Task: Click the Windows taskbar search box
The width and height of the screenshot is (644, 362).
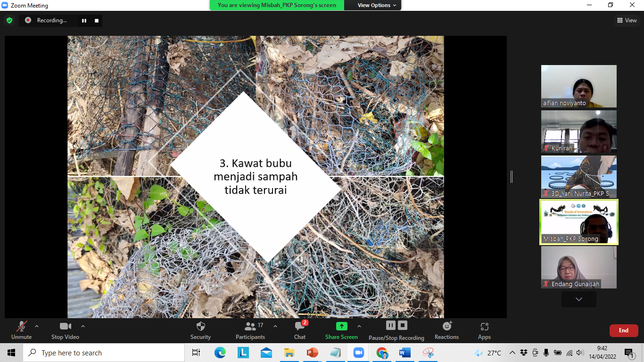Action: pos(104,353)
